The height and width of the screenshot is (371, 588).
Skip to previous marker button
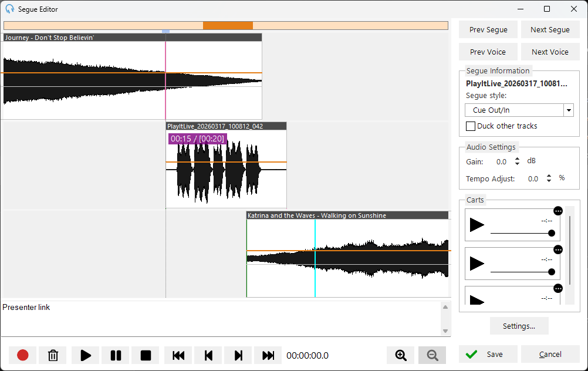tap(208, 355)
